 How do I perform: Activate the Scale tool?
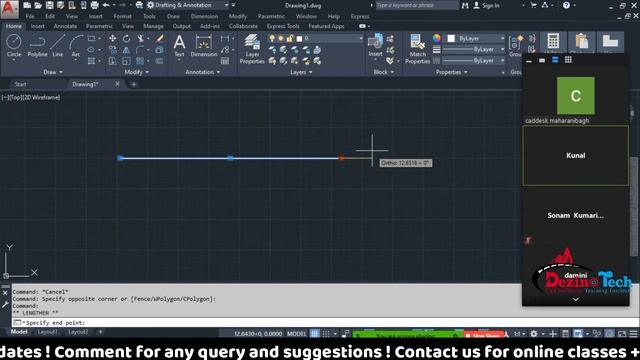click(127, 61)
